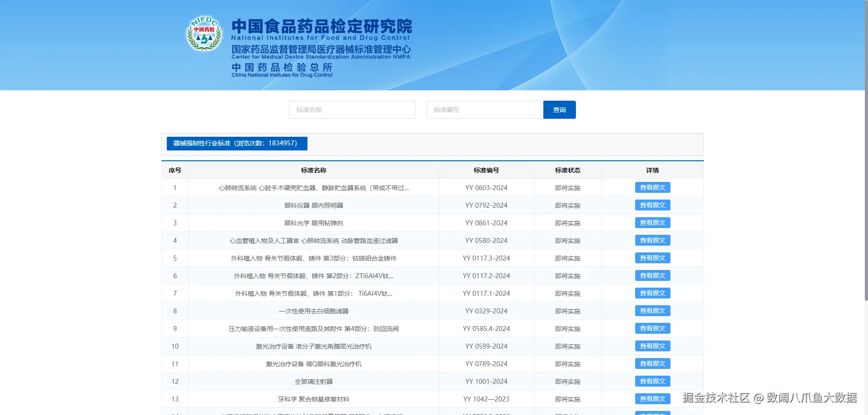Select the 器械强制性行业标准 tab
This screenshot has width=868, height=415.
[x=237, y=144]
